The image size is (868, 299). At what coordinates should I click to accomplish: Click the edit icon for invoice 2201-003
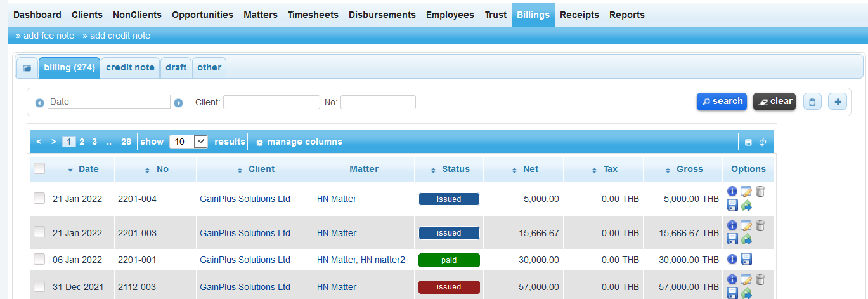[x=746, y=226]
